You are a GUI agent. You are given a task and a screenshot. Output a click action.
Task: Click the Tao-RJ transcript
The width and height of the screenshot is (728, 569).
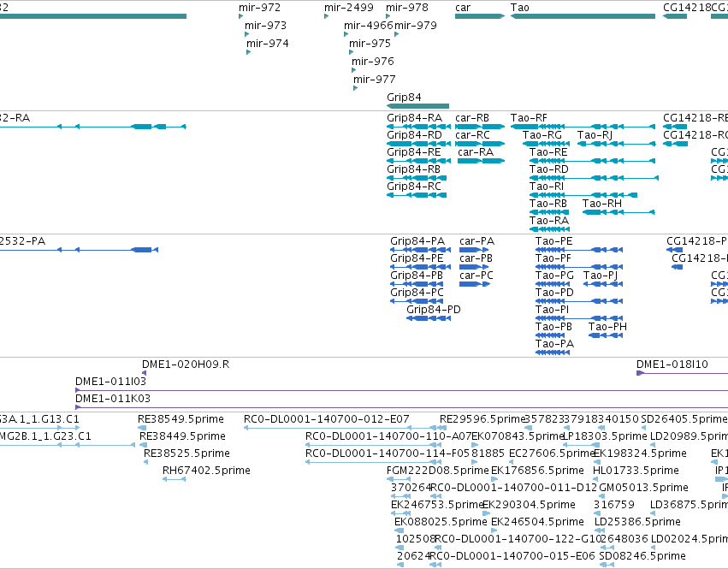[x=616, y=144]
